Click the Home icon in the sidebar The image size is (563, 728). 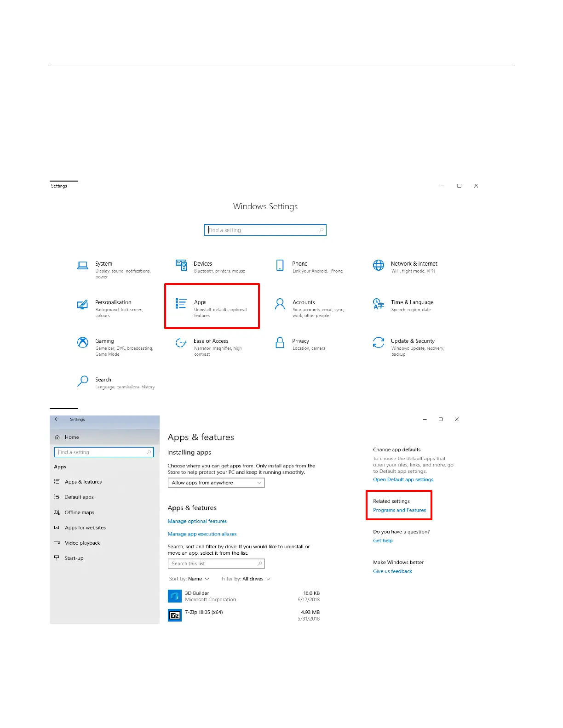(x=57, y=437)
